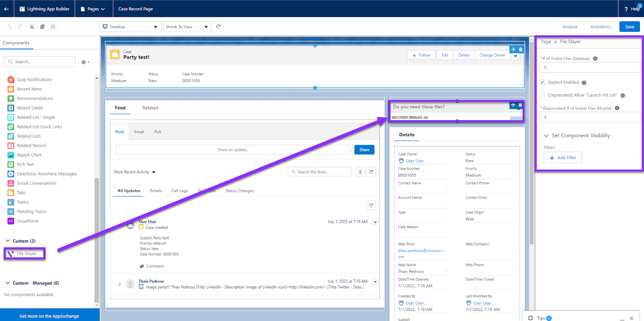
Task: Delete the File Slayer component with trash icon
Action: click(520, 105)
